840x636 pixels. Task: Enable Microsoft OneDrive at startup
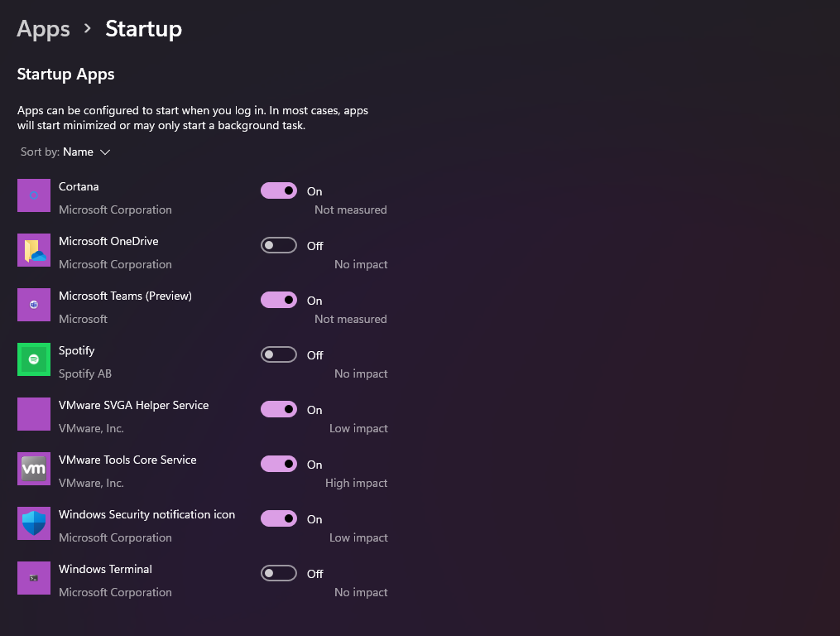click(278, 245)
